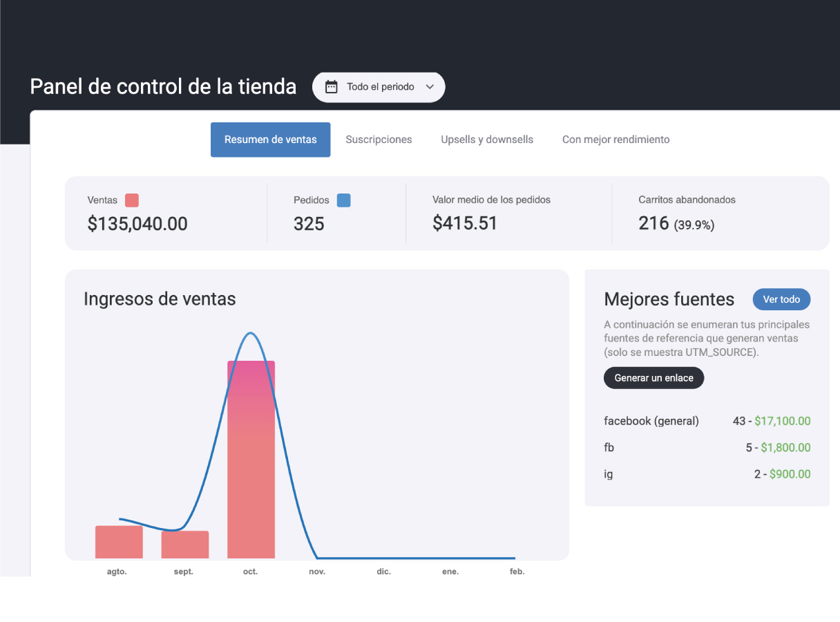The image size is (840, 622).
Task: Click the calendar icon in period selector
Action: (x=332, y=87)
